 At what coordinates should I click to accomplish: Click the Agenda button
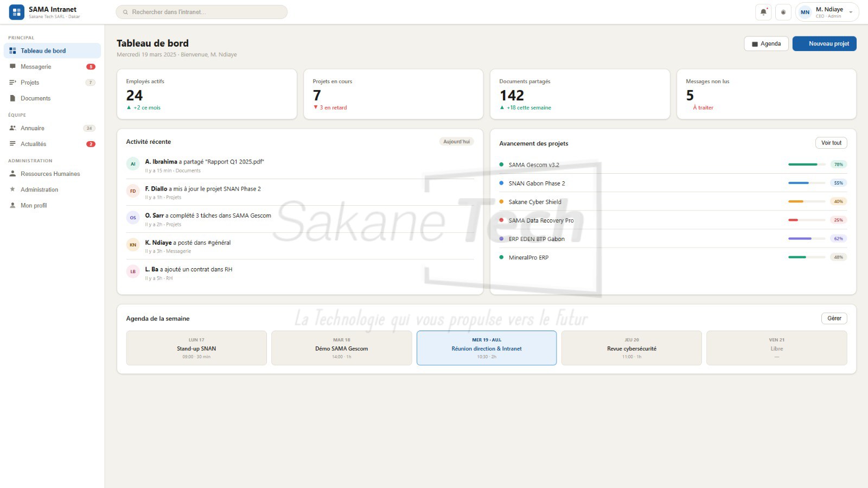(x=766, y=43)
